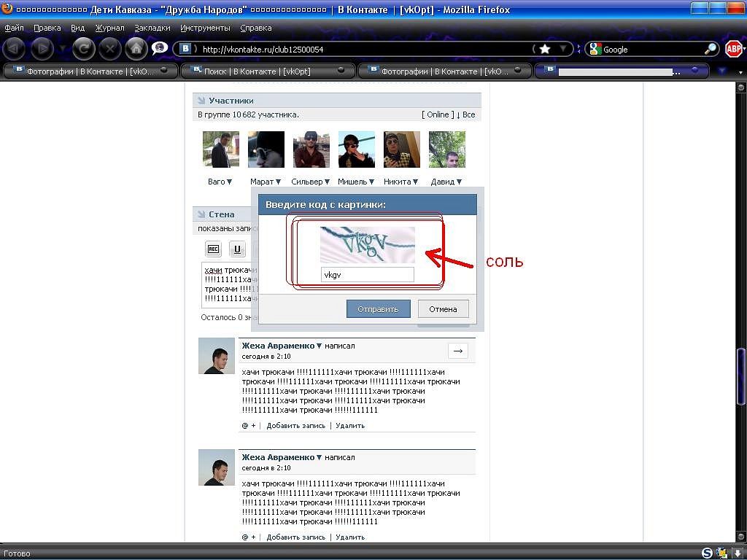Open dropdown next to member Давид
This screenshot has height=560, width=747.
(x=458, y=182)
